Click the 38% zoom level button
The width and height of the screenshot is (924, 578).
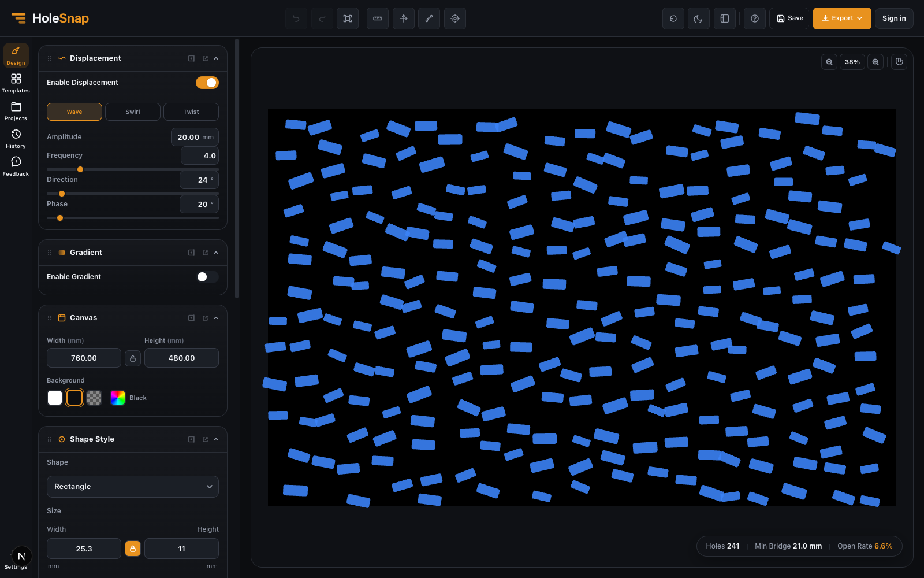tap(852, 62)
